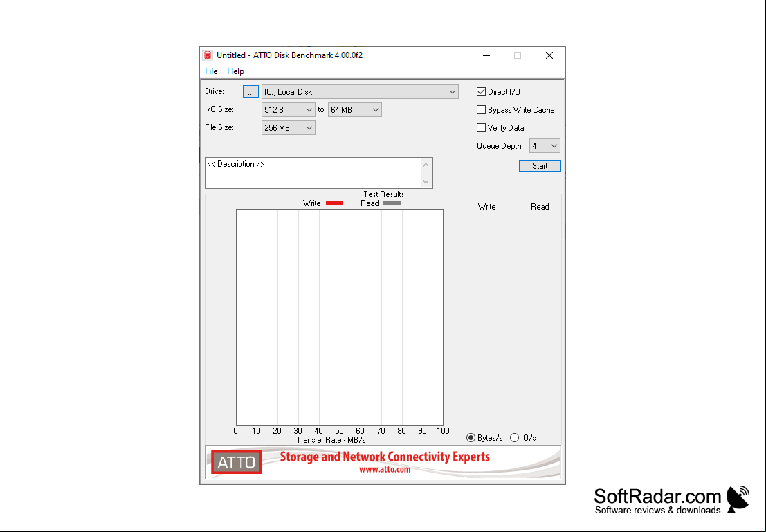
Task: Click the 'Test Results' group label
Action: 384,194
